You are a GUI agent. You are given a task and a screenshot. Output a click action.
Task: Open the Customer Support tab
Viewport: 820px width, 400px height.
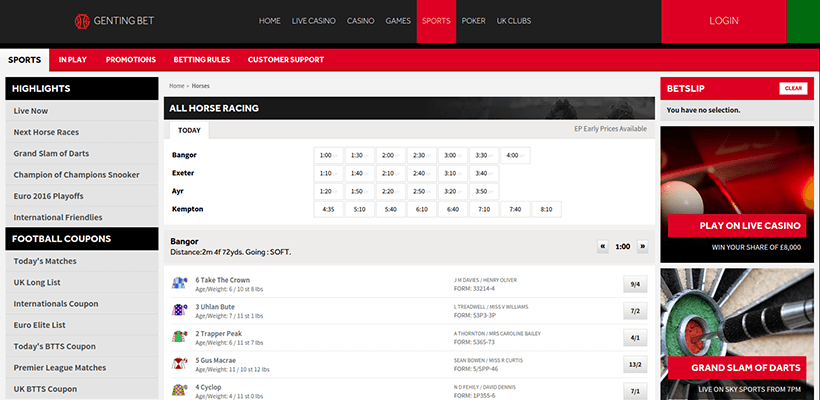(286, 60)
